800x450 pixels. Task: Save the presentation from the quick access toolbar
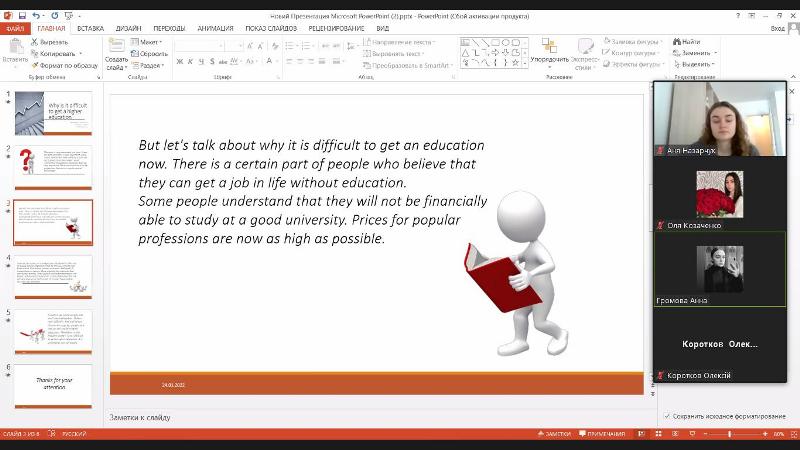click(22, 16)
